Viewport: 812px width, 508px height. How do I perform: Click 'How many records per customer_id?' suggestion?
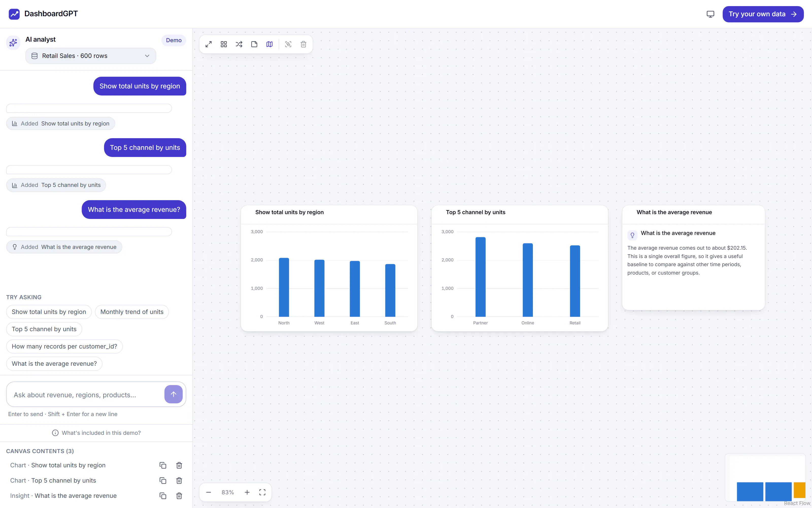[64, 346]
